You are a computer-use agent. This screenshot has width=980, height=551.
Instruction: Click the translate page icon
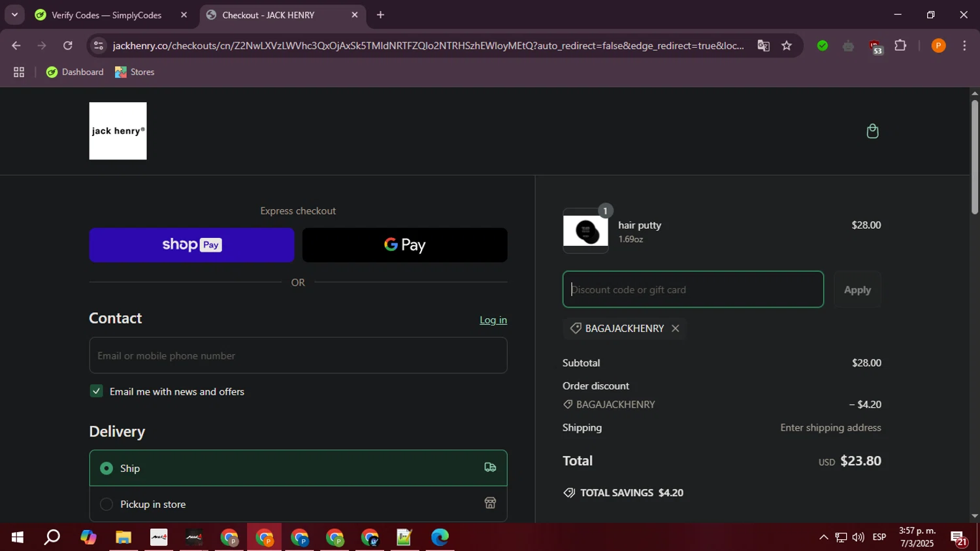tap(763, 46)
